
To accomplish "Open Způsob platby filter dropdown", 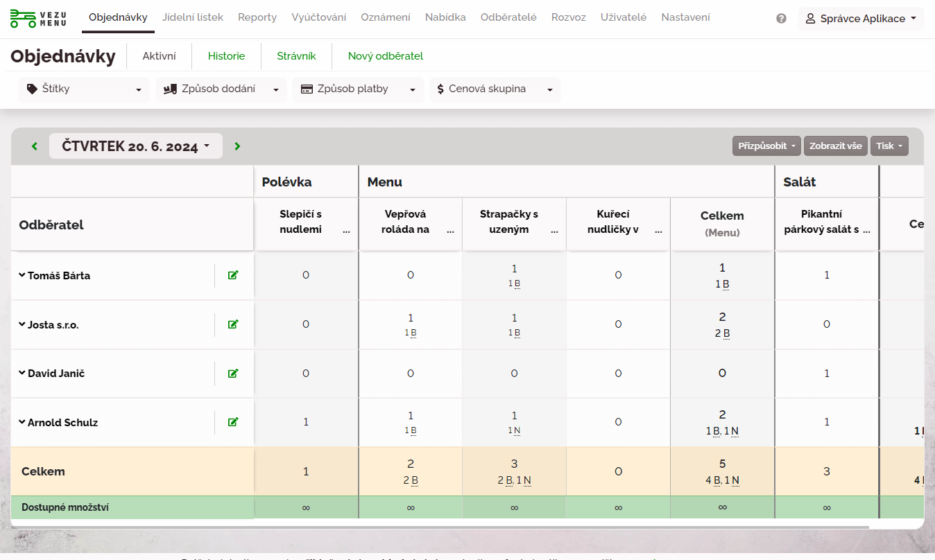I will [x=358, y=89].
